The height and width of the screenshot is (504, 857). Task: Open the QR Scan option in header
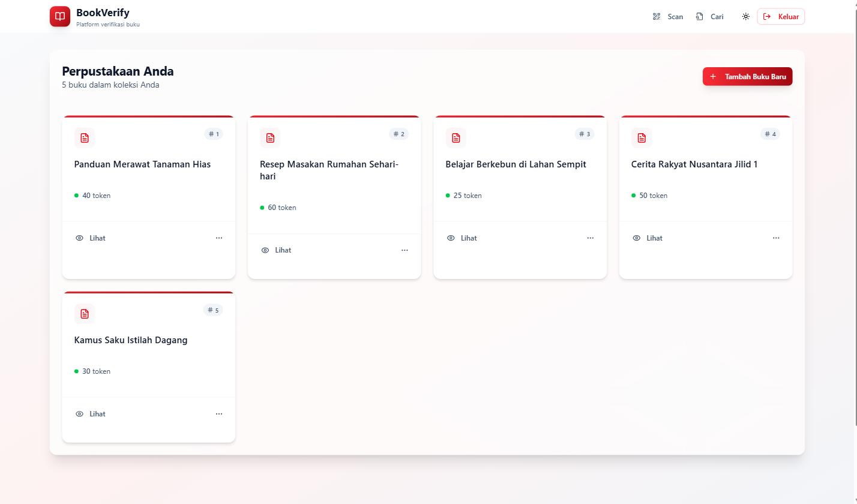coord(668,17)
